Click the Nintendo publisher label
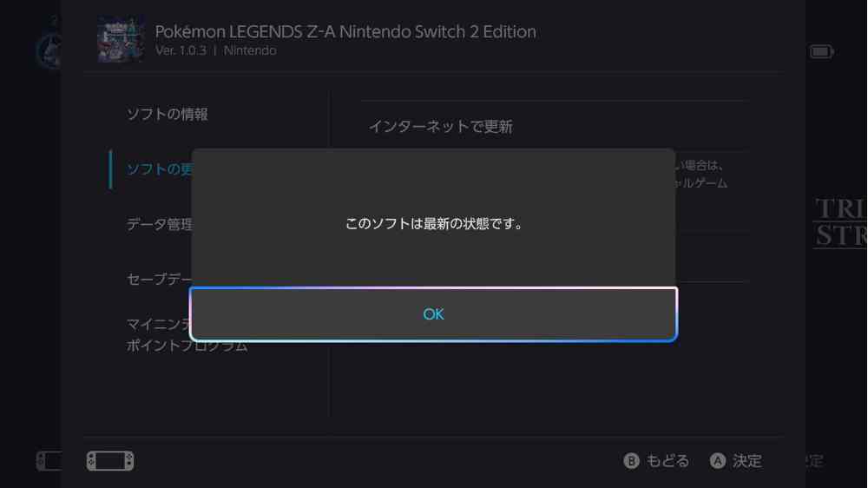Screen dimensions: 868x488 [x=250, y=50]
